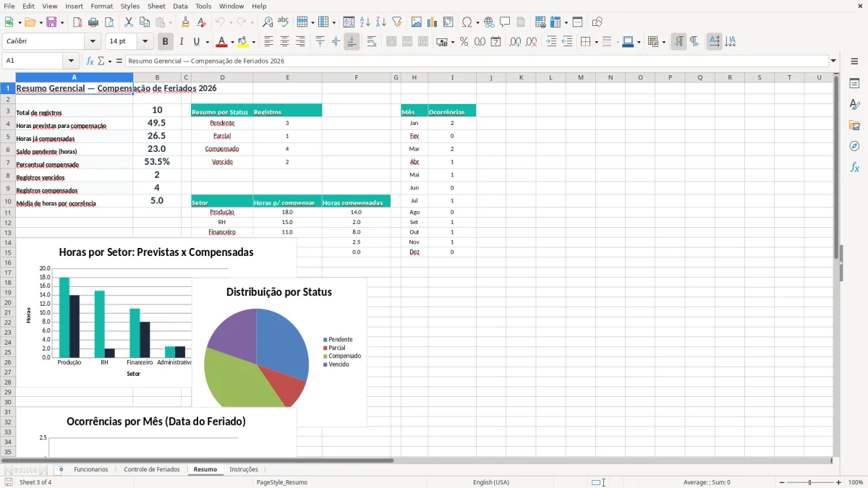Open underline style dropdown arrow
The image size is (868, 488).
[x=207, y=42]
